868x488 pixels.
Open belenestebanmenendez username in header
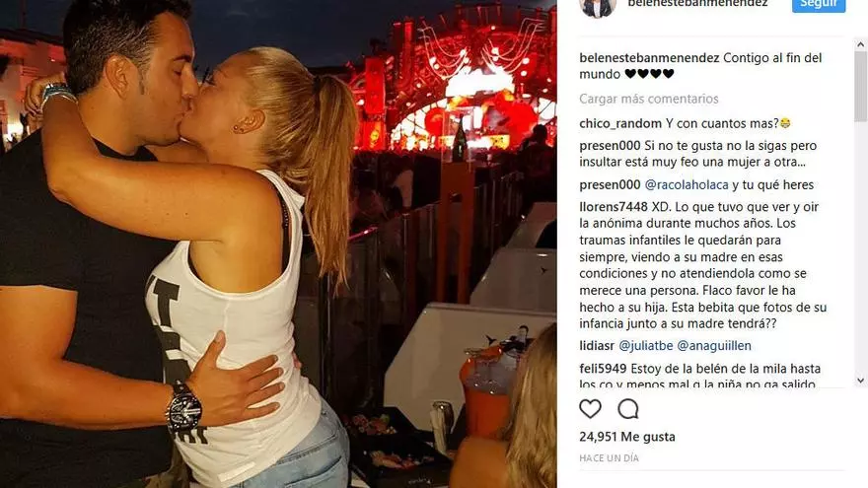(x=697, y=4)
